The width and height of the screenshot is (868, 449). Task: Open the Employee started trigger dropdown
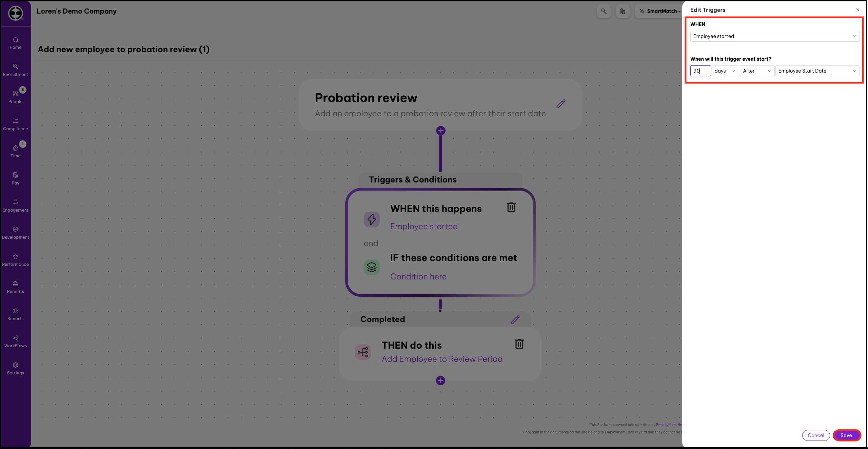(x=774, y=36)
